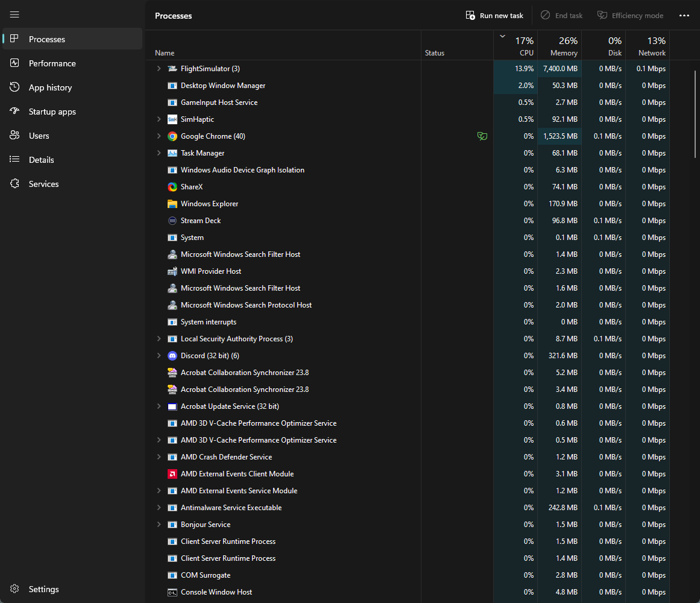Click the Windows Explorer folder icon
This screenshot has width=700, height=603.
click(172, 204)
